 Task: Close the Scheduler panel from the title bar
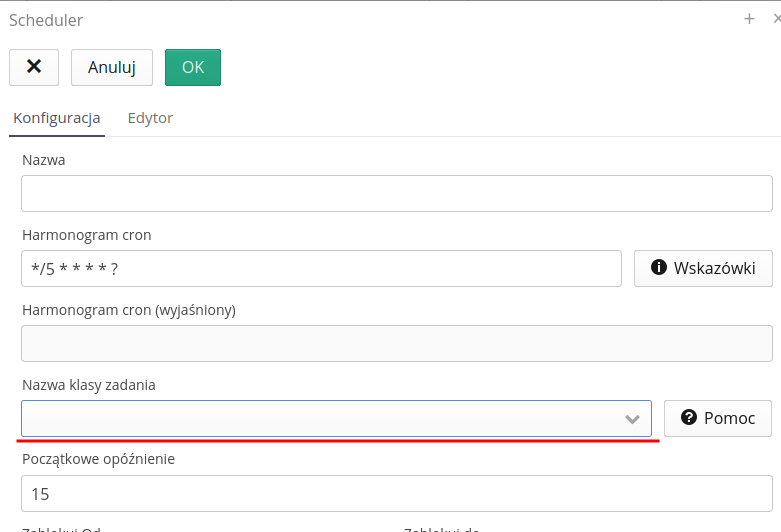pos(776,19)
